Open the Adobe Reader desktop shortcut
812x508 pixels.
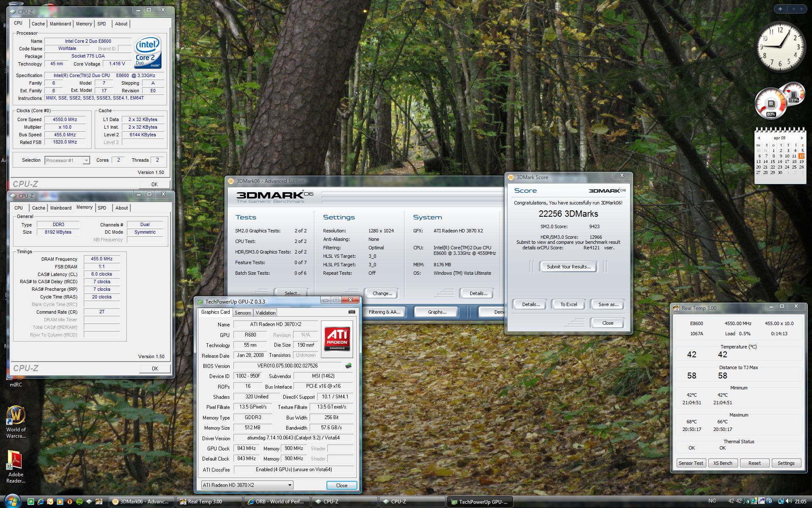click(16, 467)
